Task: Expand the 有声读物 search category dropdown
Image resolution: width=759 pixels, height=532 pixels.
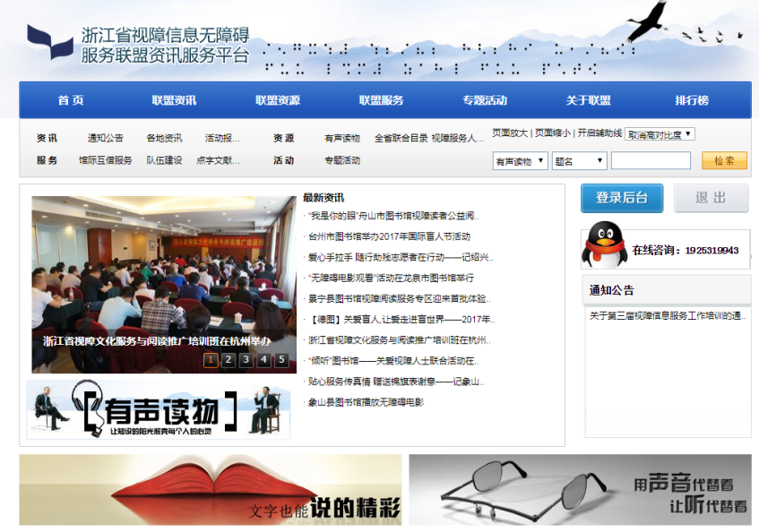Action: click(x=520, y=161)
